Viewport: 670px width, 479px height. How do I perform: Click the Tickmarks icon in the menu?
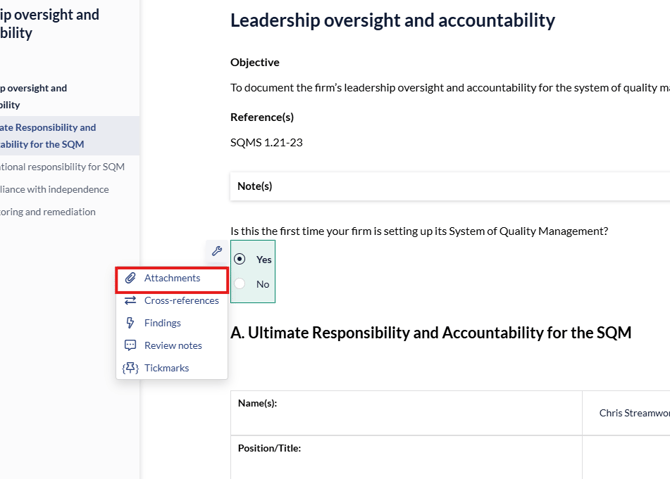(x=130, y=368)
